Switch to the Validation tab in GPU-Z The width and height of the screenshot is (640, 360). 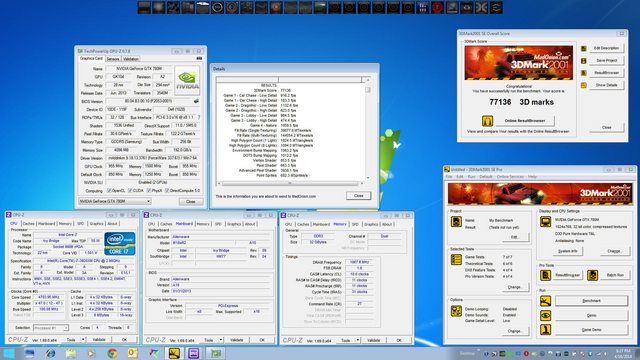131,59
